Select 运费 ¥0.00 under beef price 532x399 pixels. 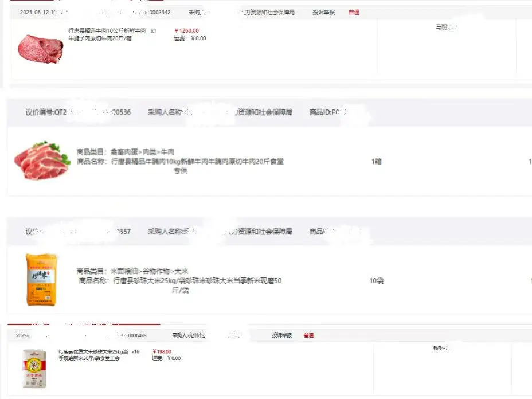[x=190, y=38]
